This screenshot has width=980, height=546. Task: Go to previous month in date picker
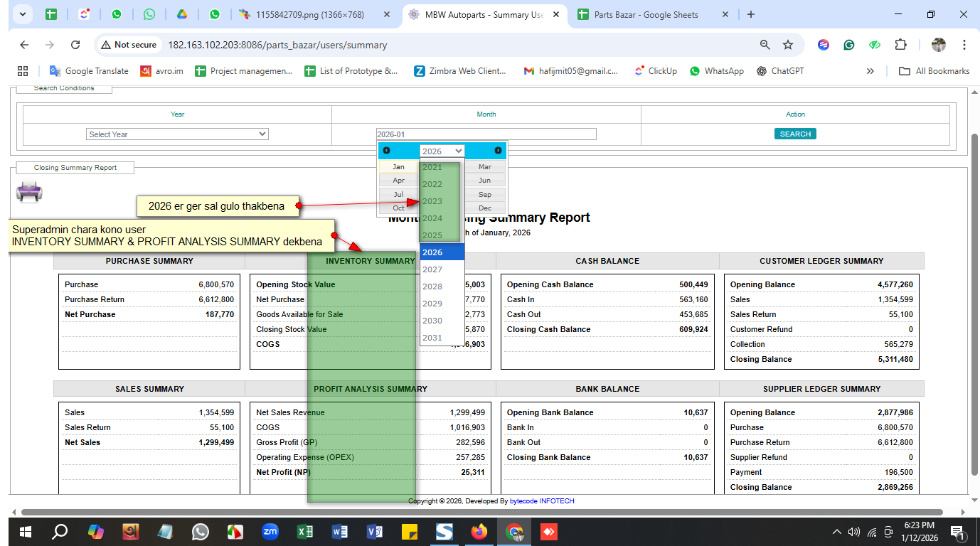[386, 151]
